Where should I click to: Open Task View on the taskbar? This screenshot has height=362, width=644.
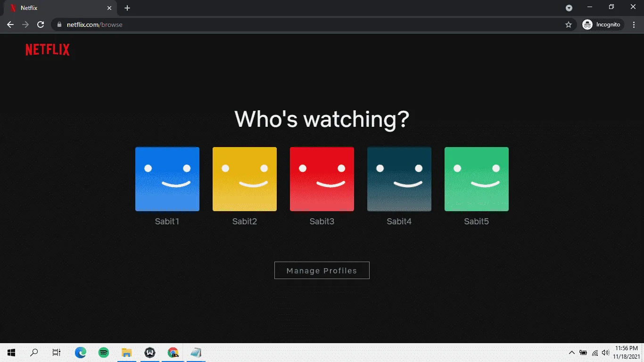[57, 353]
